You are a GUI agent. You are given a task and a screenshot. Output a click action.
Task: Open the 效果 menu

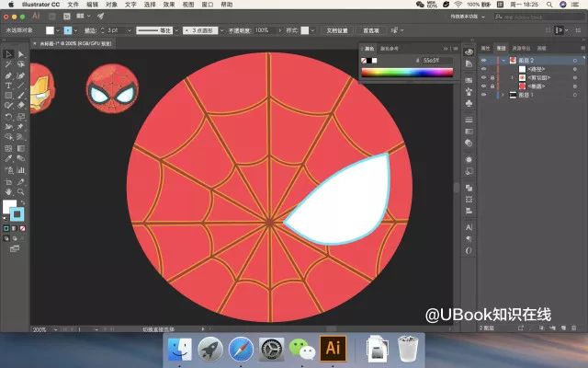click(169, 5)
